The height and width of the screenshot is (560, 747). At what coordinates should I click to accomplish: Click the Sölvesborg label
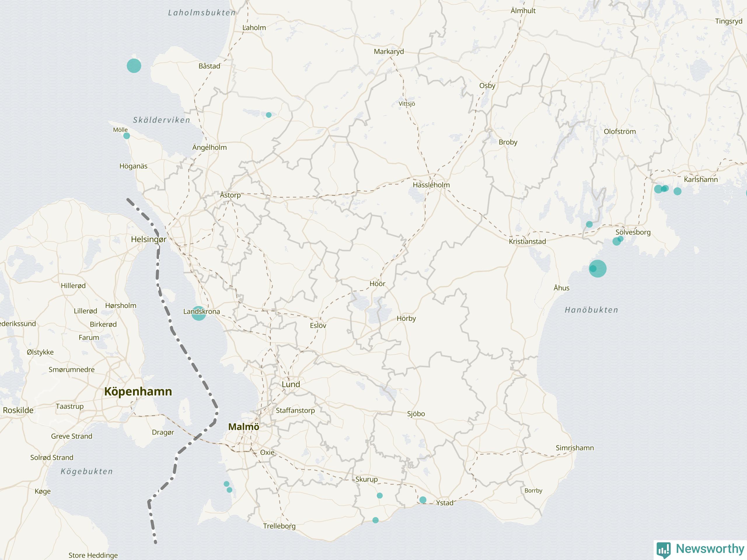point(633,232)
